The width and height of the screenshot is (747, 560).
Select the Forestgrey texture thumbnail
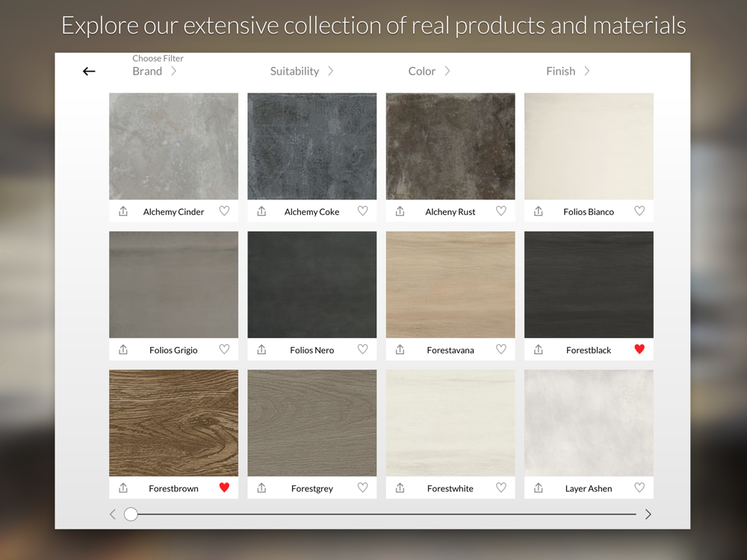(x=312, y=423)
